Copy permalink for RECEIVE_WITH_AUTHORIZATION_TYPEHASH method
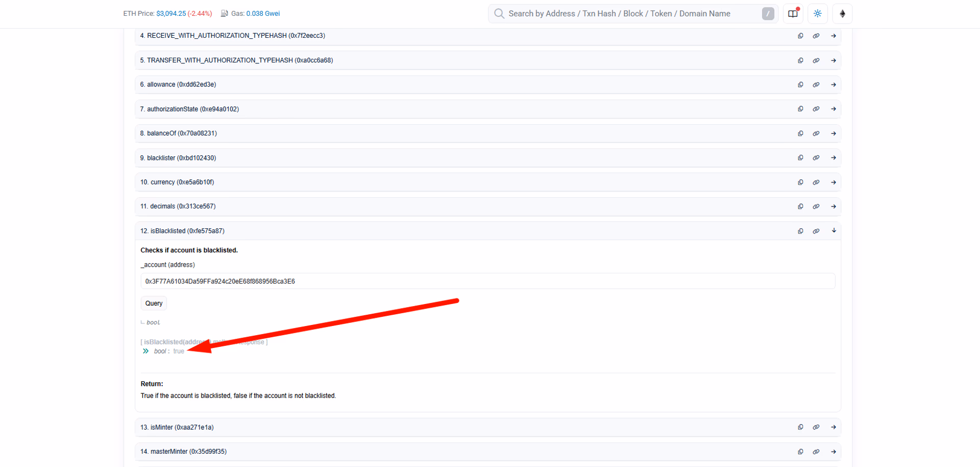Viewport: 980px width, 467px height. pyautogui.click(x=816, y=36)
